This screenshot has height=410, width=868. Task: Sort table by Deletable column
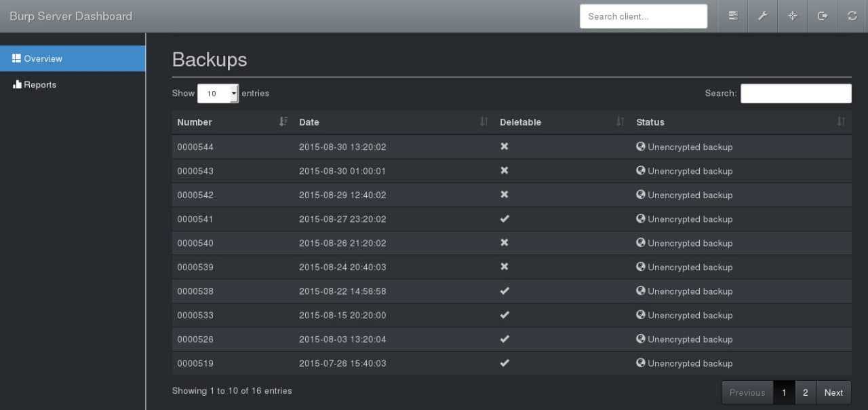click(562, 122)
